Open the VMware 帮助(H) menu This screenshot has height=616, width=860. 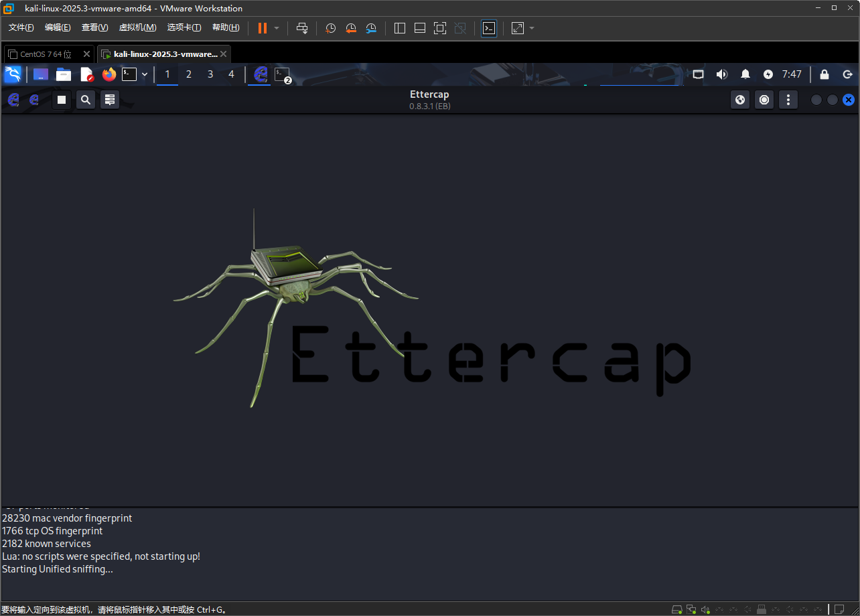(x=226, y=27)
